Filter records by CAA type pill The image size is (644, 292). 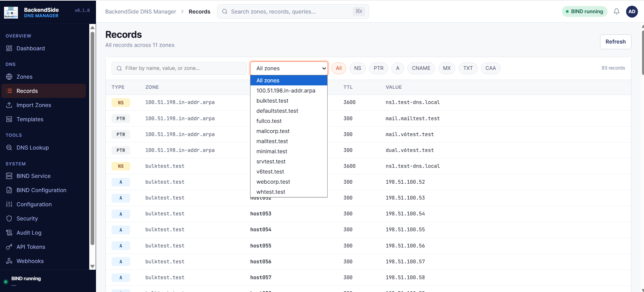[x=491, y=68]
